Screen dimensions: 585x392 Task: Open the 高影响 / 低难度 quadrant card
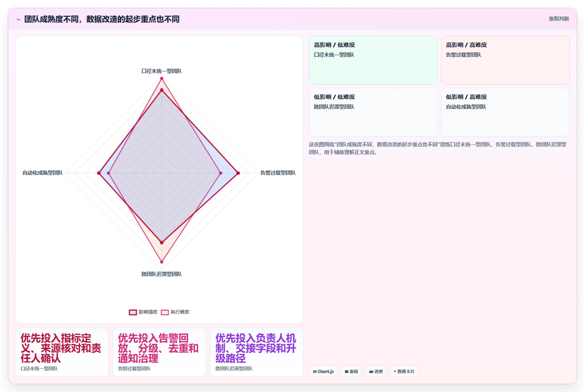tap(373, 60)
